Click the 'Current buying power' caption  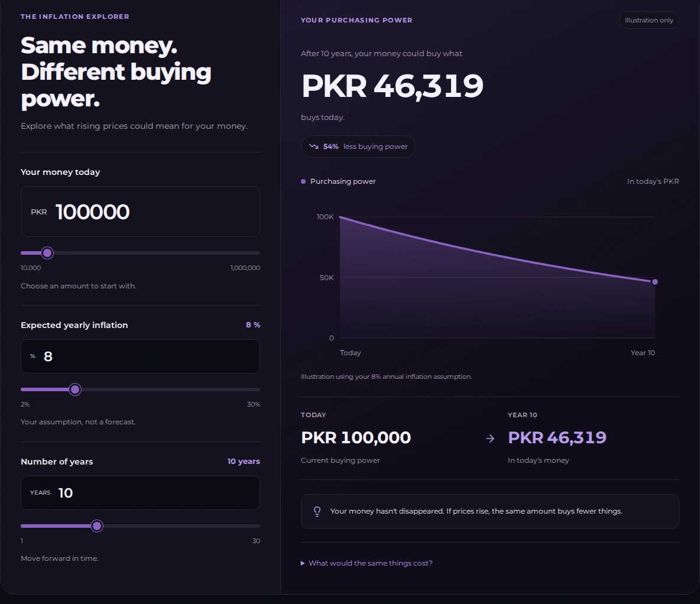coord(340,460)
